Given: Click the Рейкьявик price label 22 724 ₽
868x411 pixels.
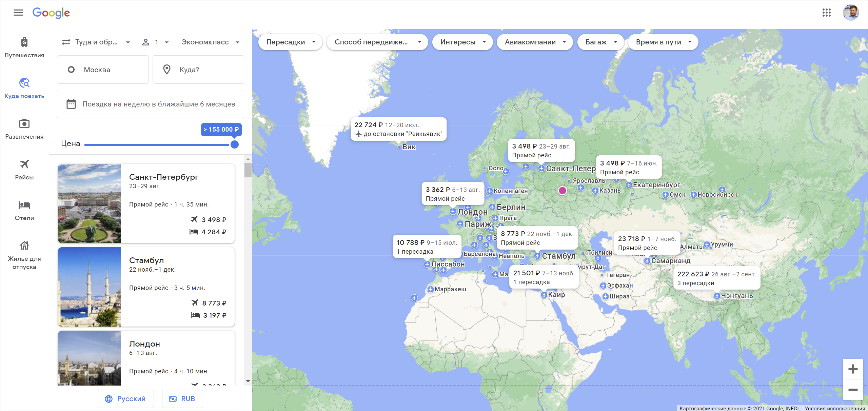Looking at the screenshot, I should click(x=398, y=129).
